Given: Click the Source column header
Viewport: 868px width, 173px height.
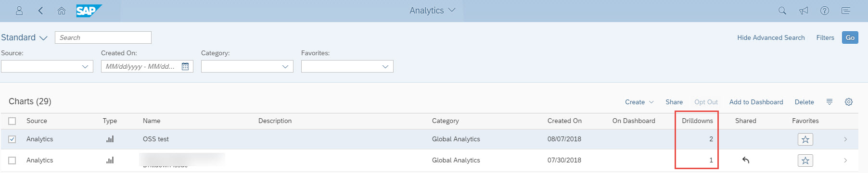Looking at the screenshot, I should pos(37,121).
